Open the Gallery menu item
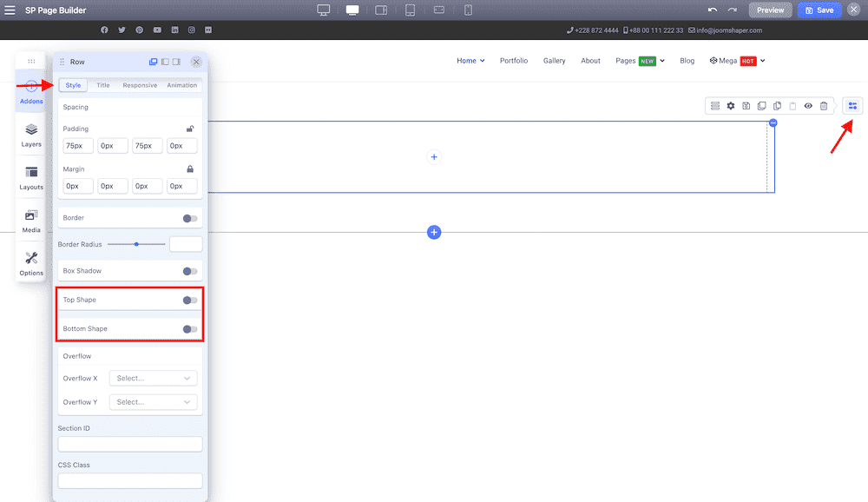 pos(554,61)
